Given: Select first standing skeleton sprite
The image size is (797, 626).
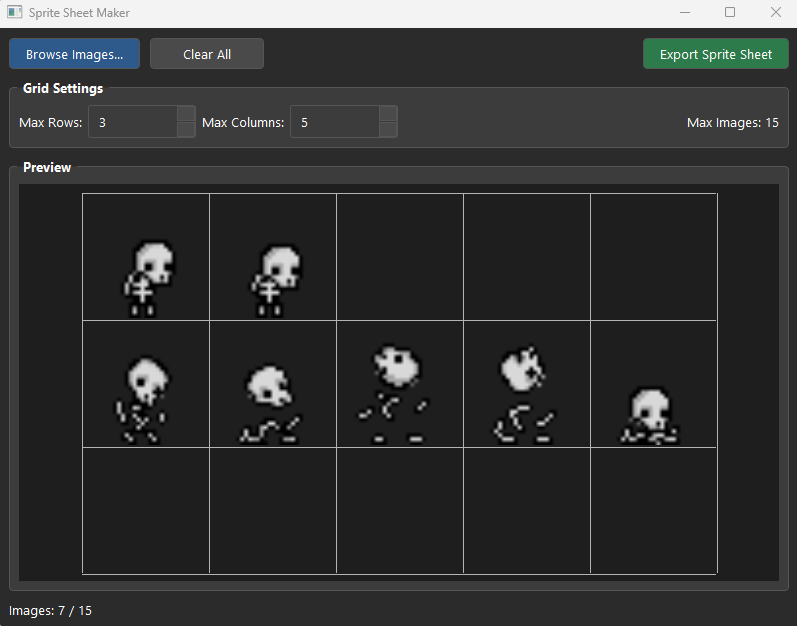Looking at the screenshot, I should click(147, 278).
